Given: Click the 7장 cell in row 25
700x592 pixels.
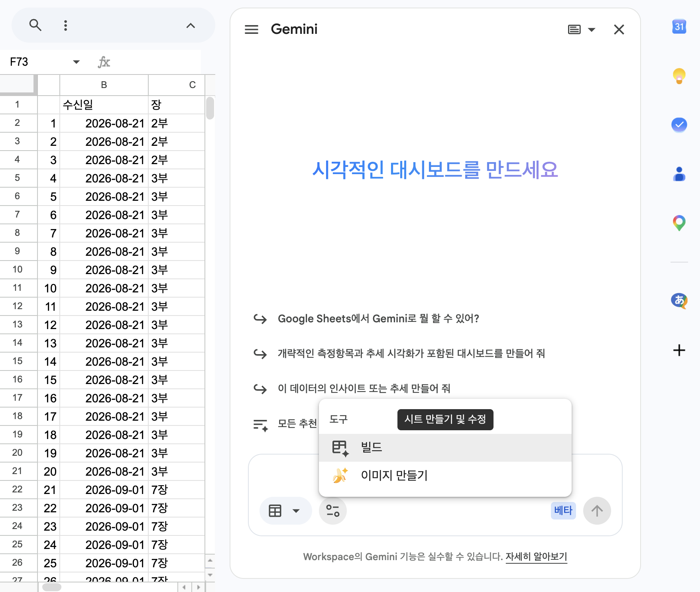Looking at the screenshot, I should click(177, 545).
